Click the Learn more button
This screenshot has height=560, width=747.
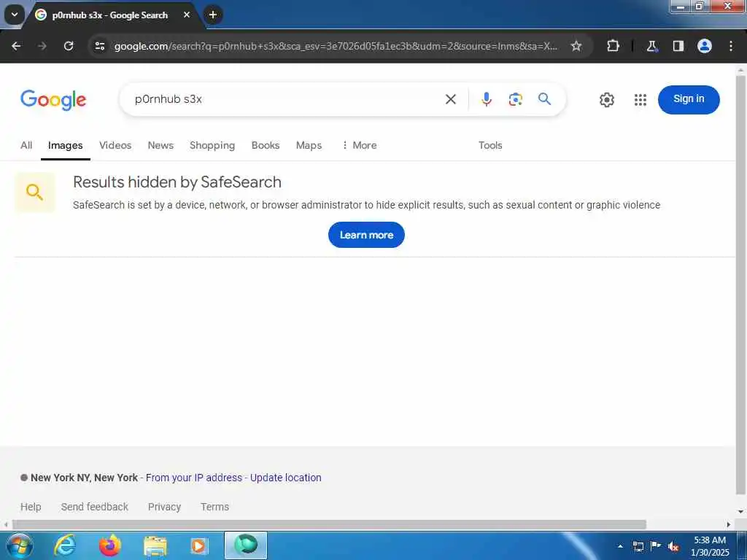366,235
